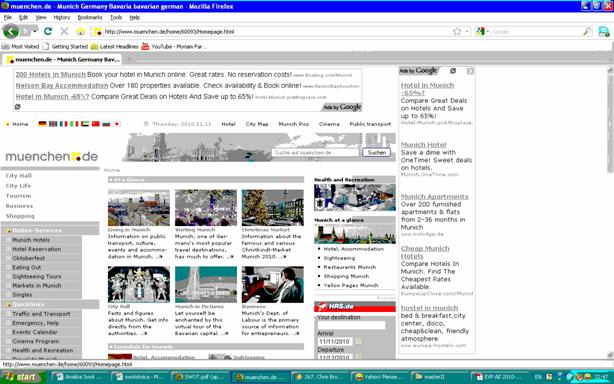Click the Stop loading X icon
This screenshot has width=614, height=384.
pyautogui.click(x=64, y=31)
